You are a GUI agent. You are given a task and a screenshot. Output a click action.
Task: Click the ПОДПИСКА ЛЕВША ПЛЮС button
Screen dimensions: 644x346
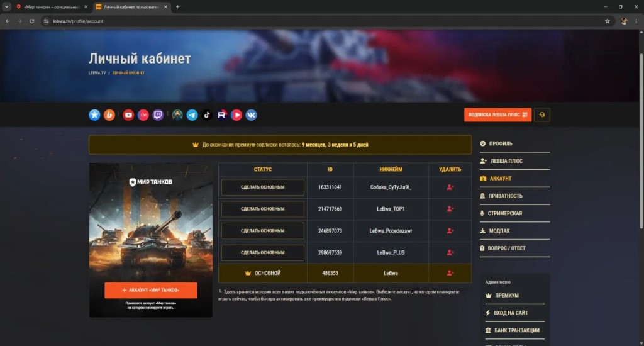pyautogui.click(x=497, y=114)
